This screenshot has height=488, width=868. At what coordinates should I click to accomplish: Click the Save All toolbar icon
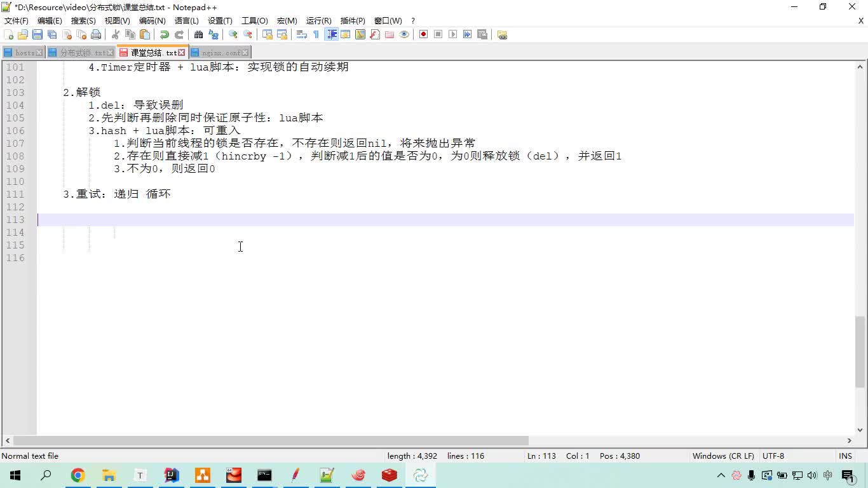[52, 34]
